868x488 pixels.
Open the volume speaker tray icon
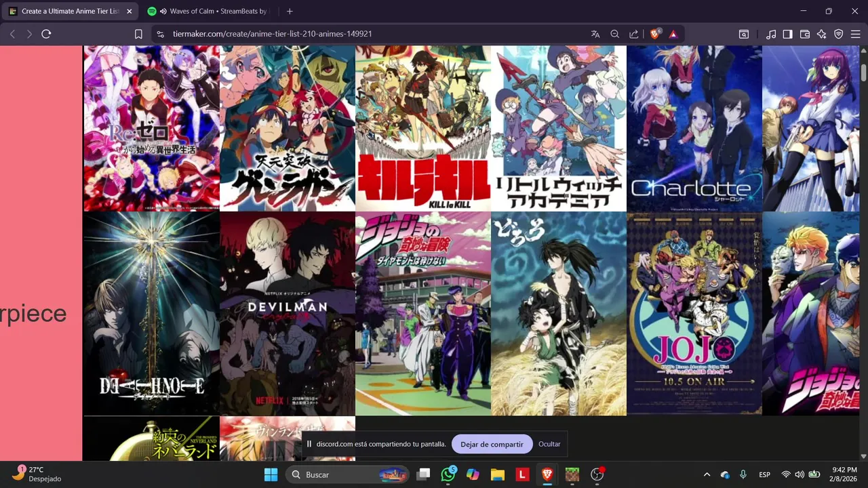tap(800, 474)
